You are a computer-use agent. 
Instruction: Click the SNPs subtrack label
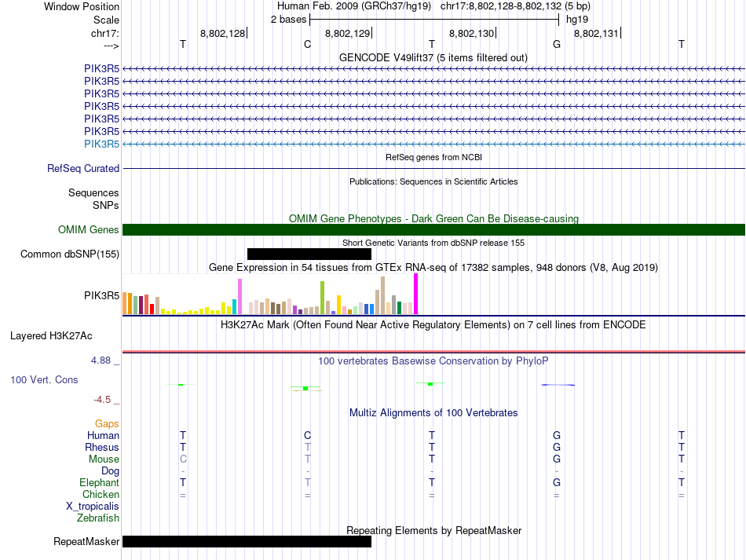point(106,205)
